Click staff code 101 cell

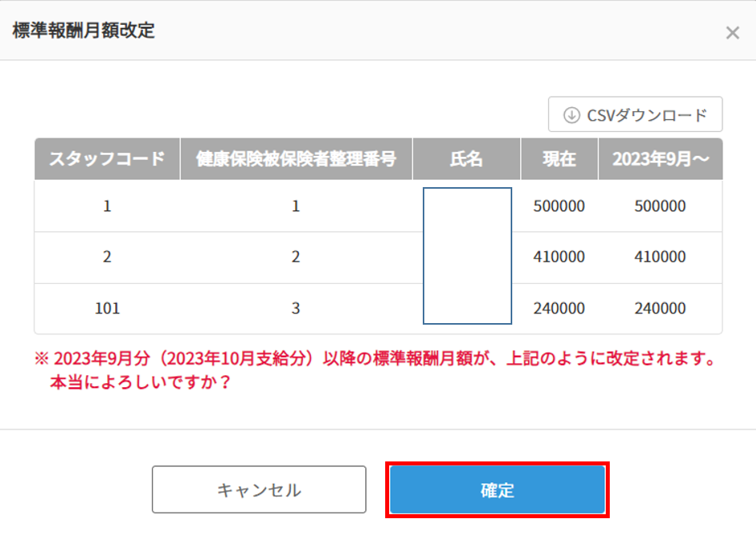tap(107, 308)
